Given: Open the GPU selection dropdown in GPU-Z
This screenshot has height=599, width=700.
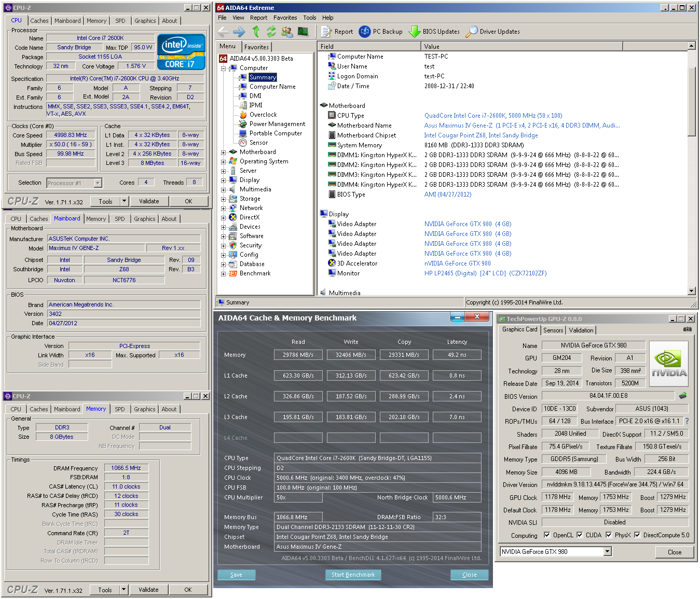Looking at the screenshot, I should click(608, 552).
